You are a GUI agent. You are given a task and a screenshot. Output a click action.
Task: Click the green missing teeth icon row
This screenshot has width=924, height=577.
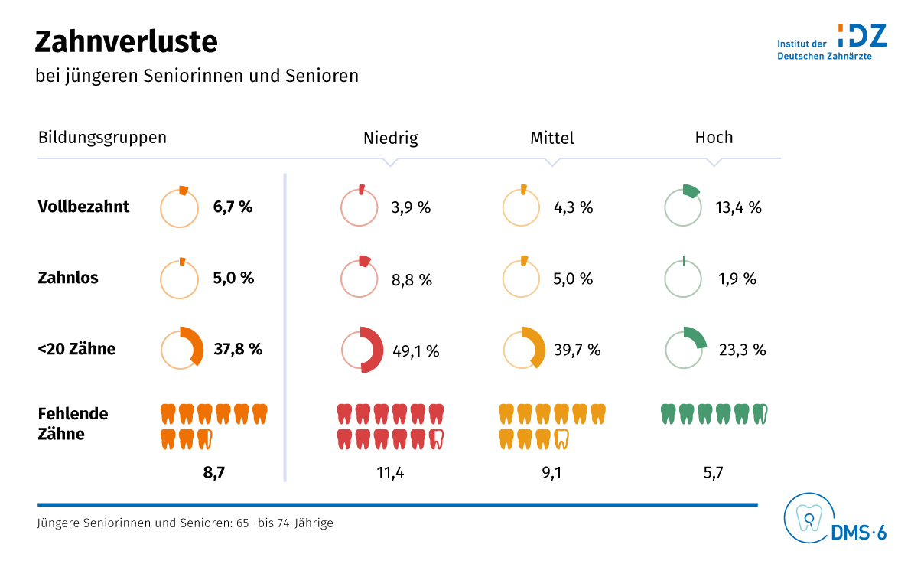713,414
